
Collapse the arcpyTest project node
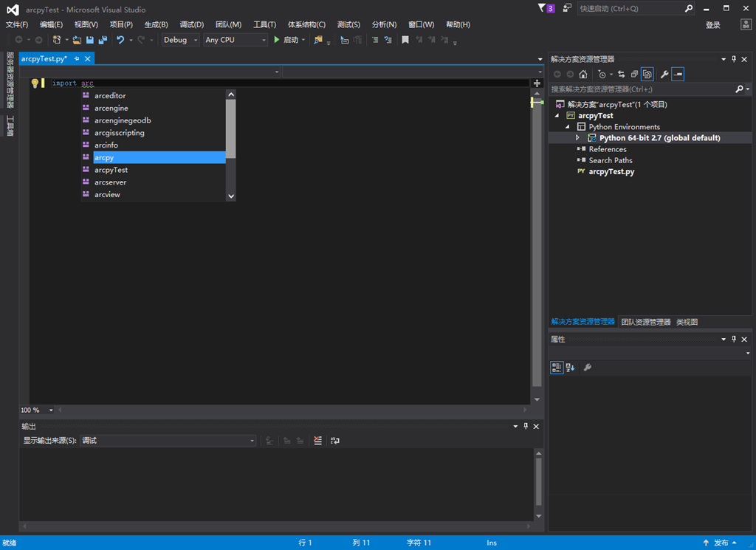(557, 116)
